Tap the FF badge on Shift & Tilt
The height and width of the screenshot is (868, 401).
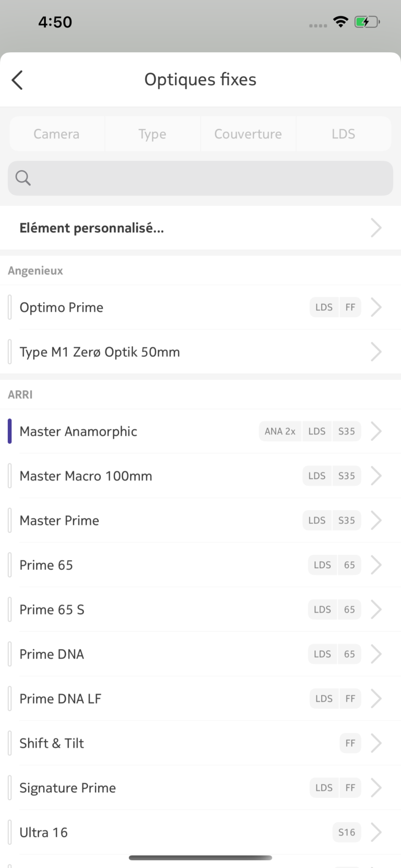click(x=350, y=743)
